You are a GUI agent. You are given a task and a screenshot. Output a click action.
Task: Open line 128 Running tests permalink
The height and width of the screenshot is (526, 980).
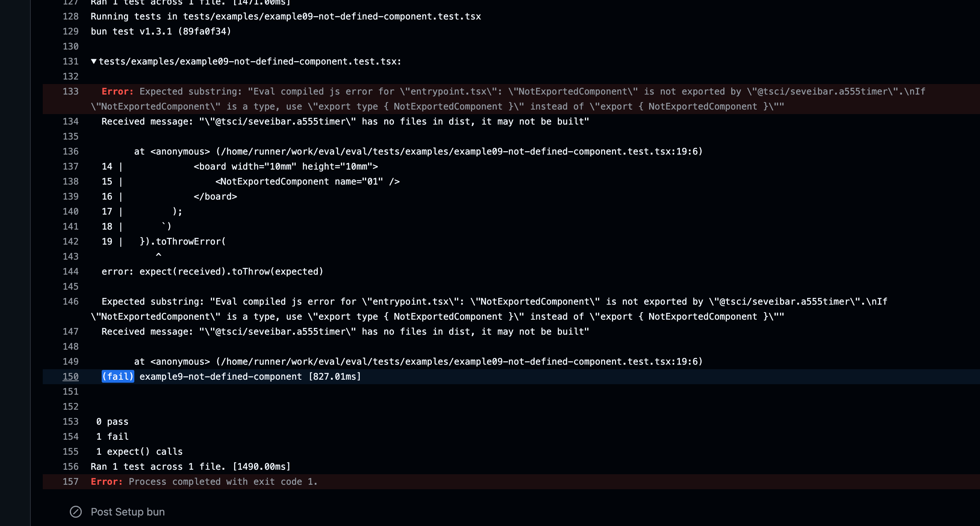coord(71,17)
